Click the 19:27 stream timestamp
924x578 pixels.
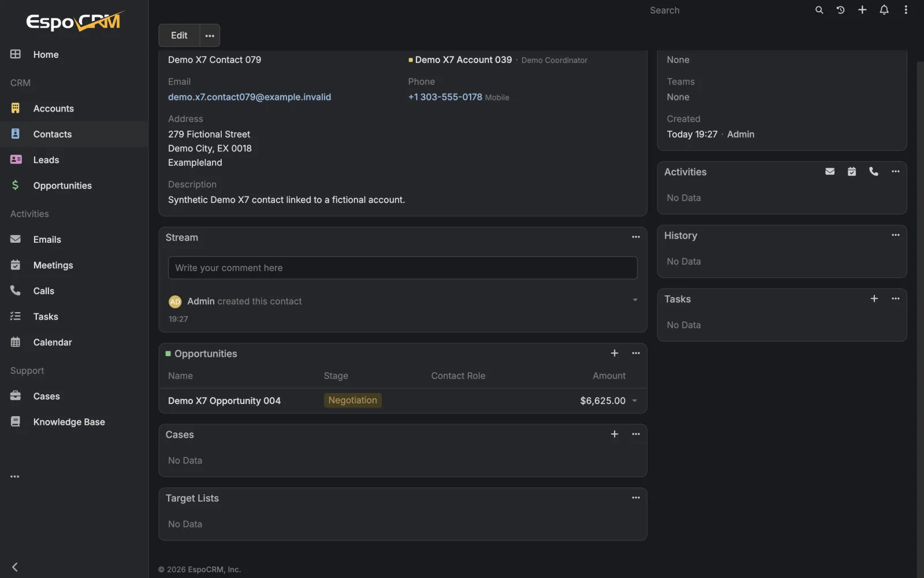pyautogui.click(x=178, y=319)
